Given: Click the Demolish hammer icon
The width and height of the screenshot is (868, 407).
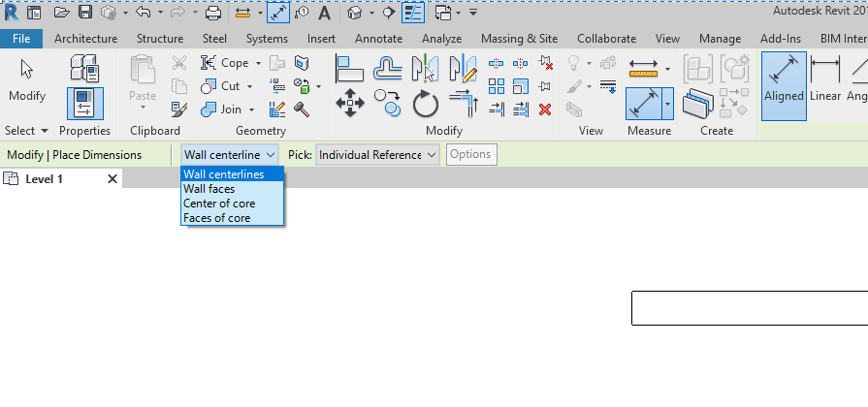Looking at the screenshot, I should [x=302, y=110].
